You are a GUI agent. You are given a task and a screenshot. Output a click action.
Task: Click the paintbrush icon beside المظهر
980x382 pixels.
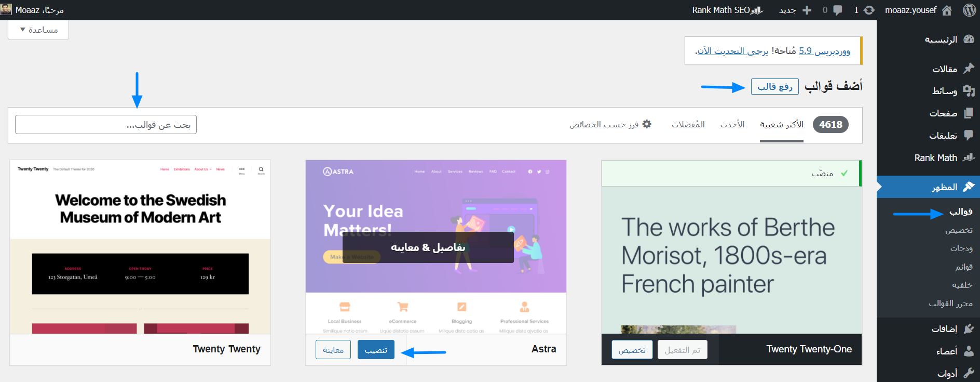[969, 187]
